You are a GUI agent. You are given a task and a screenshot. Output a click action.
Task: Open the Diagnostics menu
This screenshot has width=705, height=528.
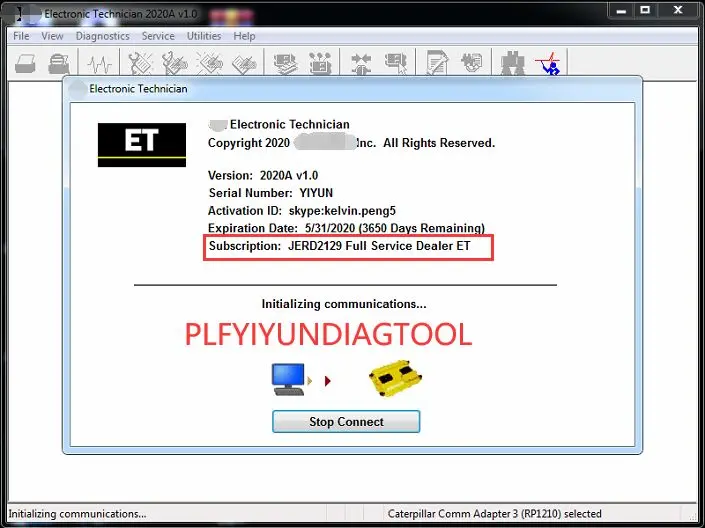pos(103,36)
